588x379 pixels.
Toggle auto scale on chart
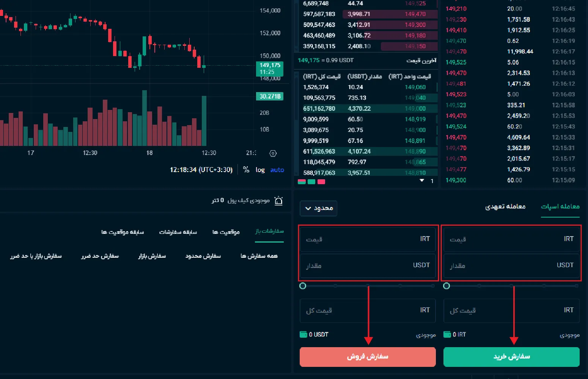[x=277, y=170]
